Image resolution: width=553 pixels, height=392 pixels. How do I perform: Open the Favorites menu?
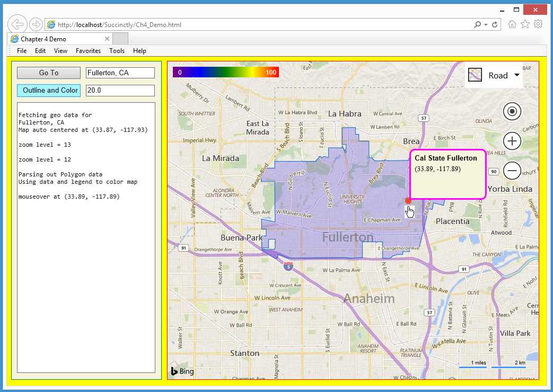88,51
